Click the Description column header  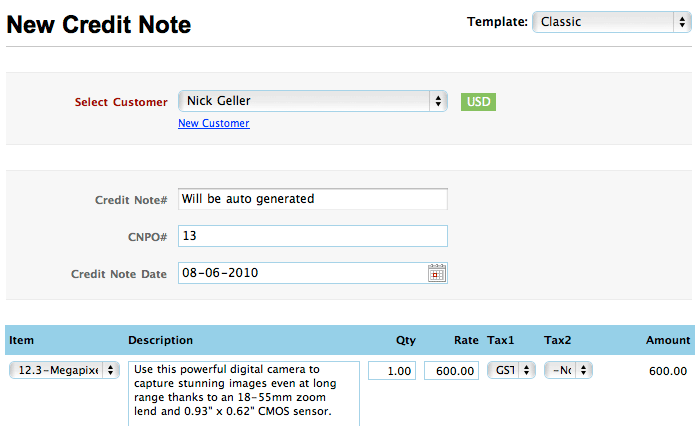[161, 340]
